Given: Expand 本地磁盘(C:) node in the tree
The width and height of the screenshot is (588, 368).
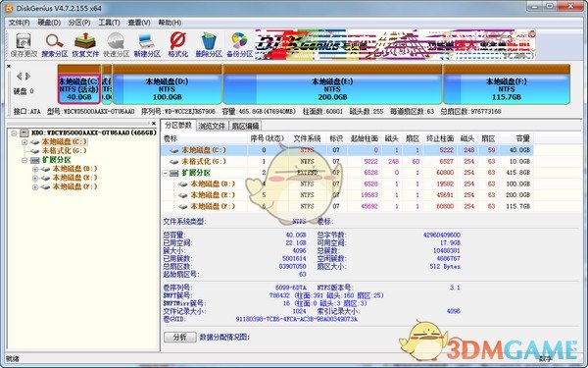Looking at the screenshot, I should coord(24,142).
